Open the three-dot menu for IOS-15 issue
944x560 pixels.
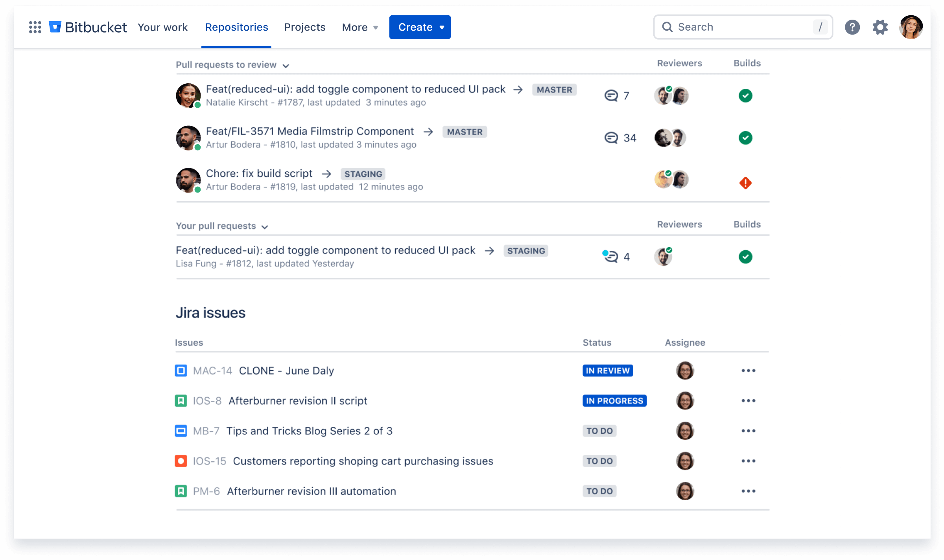coord(749,461)
